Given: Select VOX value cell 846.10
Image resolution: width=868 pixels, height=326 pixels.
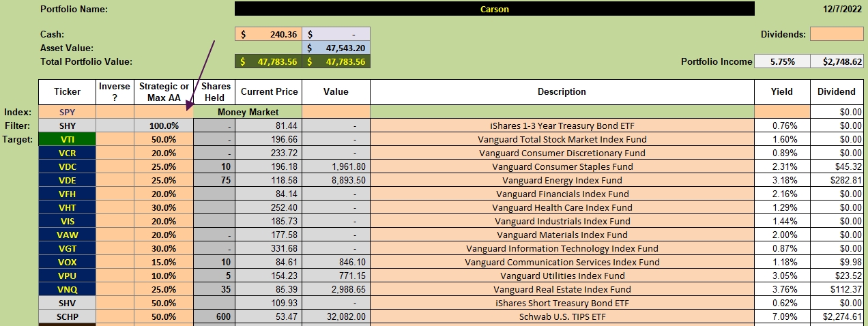Looking at the screenshot, I should pos(336,262).
